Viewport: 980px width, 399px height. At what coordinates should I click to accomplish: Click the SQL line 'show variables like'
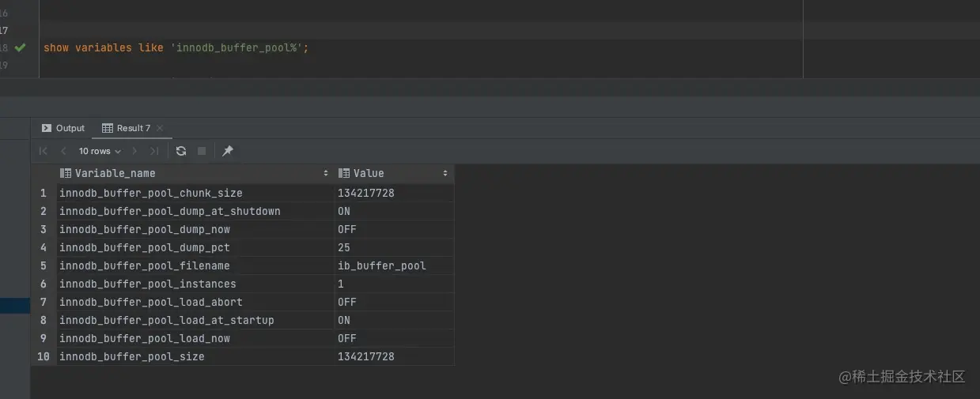[x=176, y=48]
